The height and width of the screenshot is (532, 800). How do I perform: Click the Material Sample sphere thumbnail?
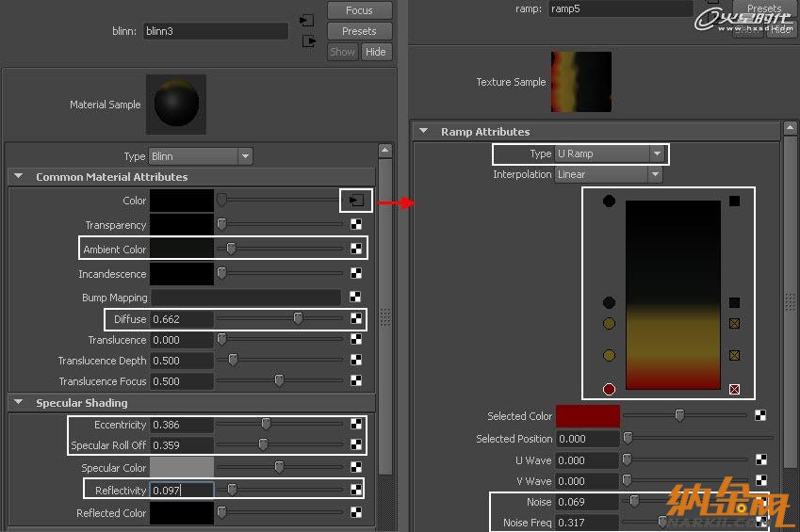(x=176, y=105)
